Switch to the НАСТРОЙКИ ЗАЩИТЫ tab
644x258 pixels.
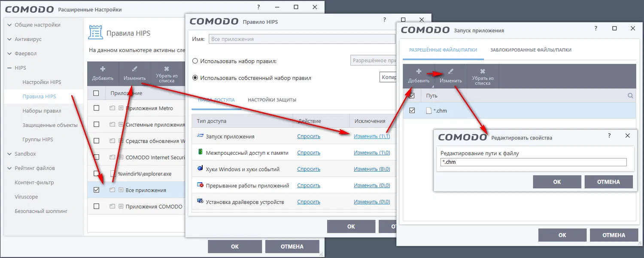[x=272, y=100]
